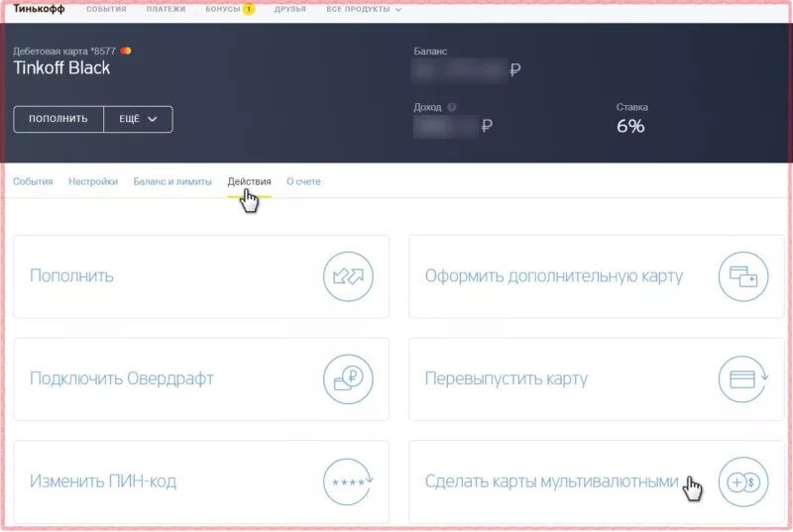This screenshot has width=793, height=532.
Task: Click the Тинькофф logo
Action: [39, 9]
